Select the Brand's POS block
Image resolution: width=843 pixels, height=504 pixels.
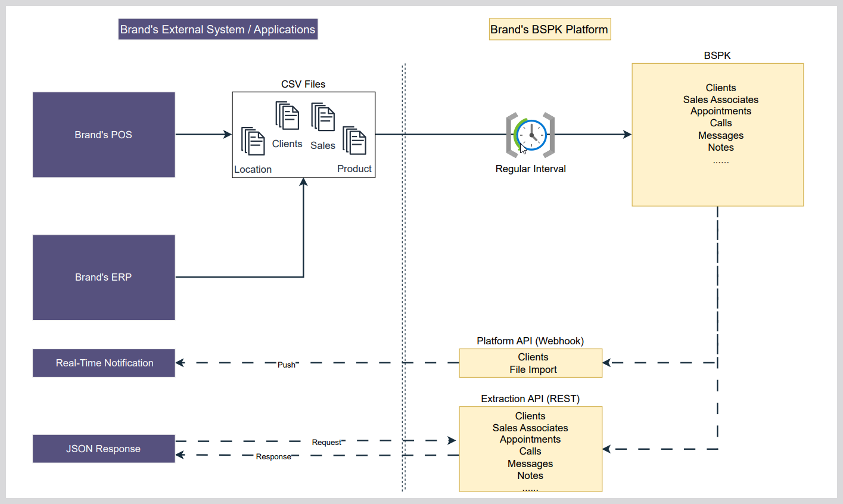click(x=103, y=135)
